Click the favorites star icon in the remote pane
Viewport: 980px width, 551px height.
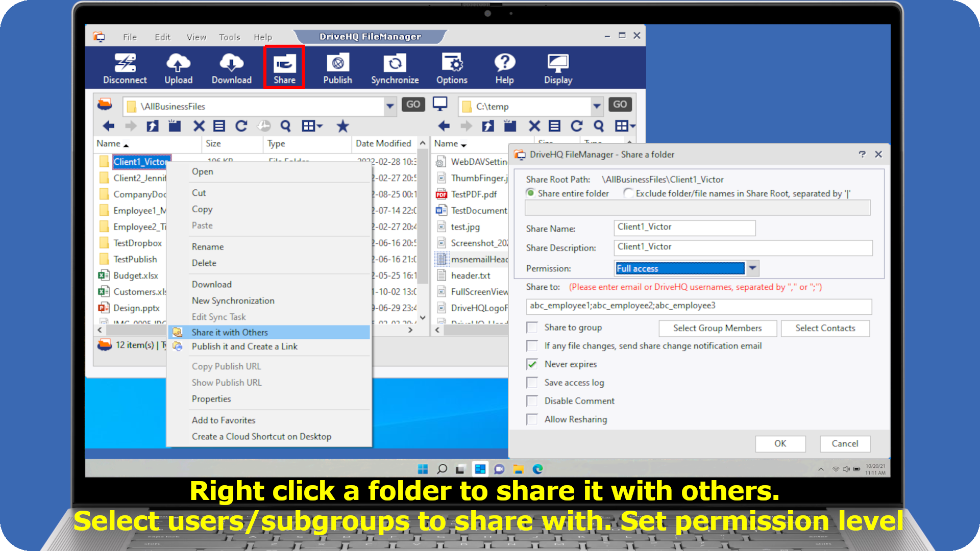point(343,126)
